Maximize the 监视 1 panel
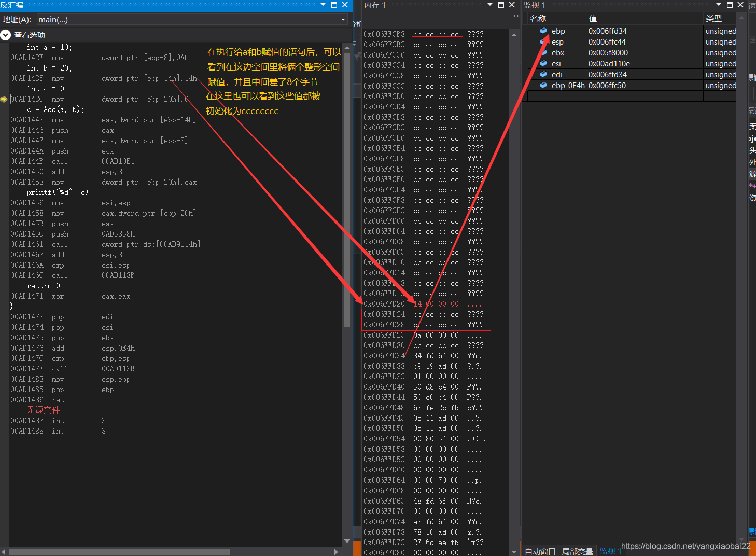 click(x=730, y=5)
